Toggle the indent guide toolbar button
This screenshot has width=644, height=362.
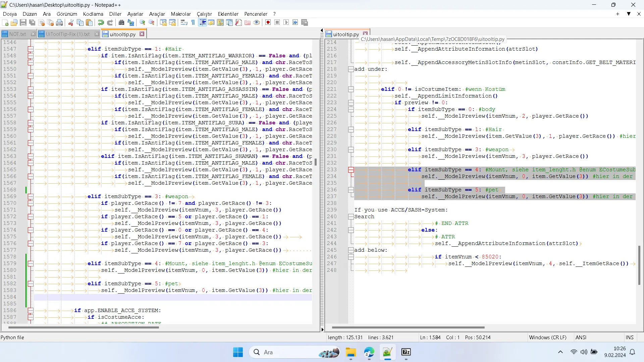pos(203,22)
